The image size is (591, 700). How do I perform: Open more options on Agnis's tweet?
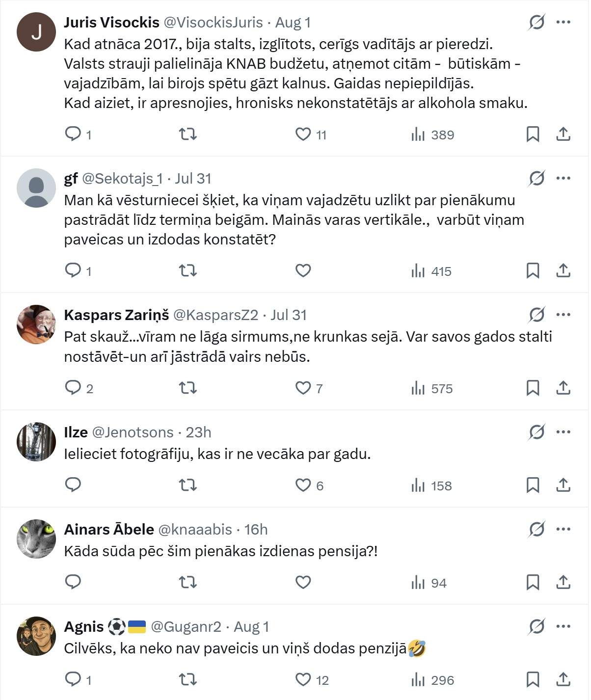(563, 626)
